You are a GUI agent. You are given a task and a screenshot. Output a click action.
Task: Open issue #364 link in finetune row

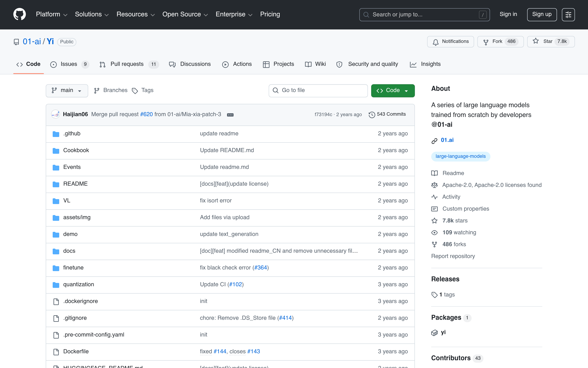click(x=261, y=268)
